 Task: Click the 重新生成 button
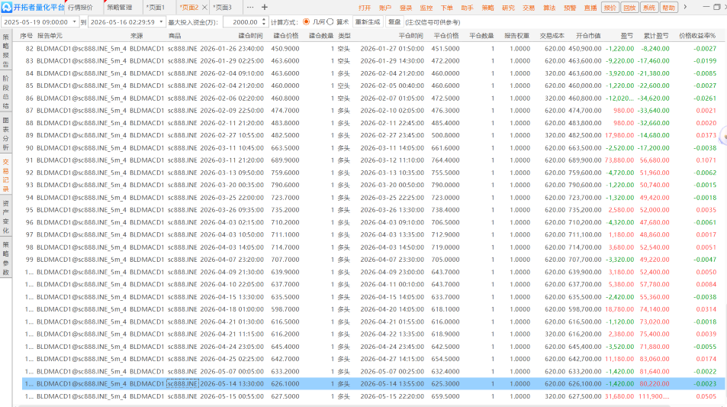pyautogui.click(x=368, y=22)
